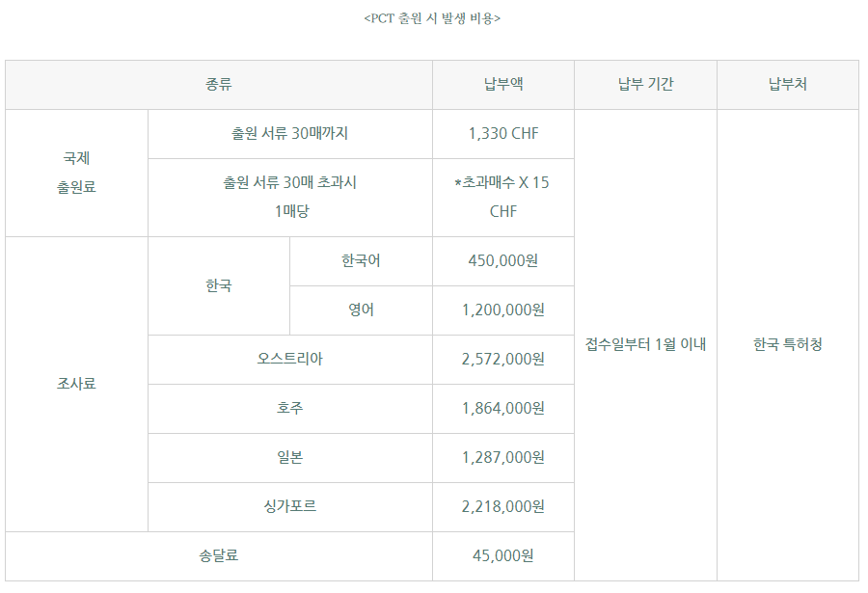Click the 일본 row label
The height and width of the screenshot is (593, 868).
point(290,458)
